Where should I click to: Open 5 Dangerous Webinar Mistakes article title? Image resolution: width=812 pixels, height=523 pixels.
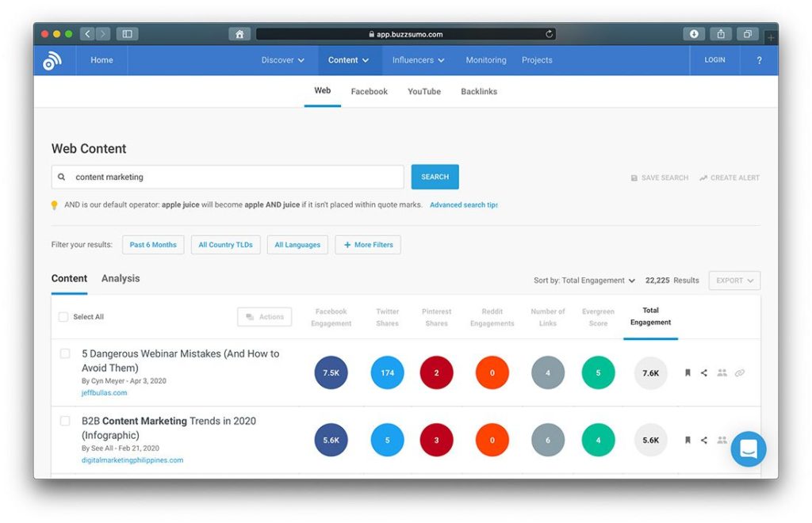pyautogui.click(x=180, y=361)
